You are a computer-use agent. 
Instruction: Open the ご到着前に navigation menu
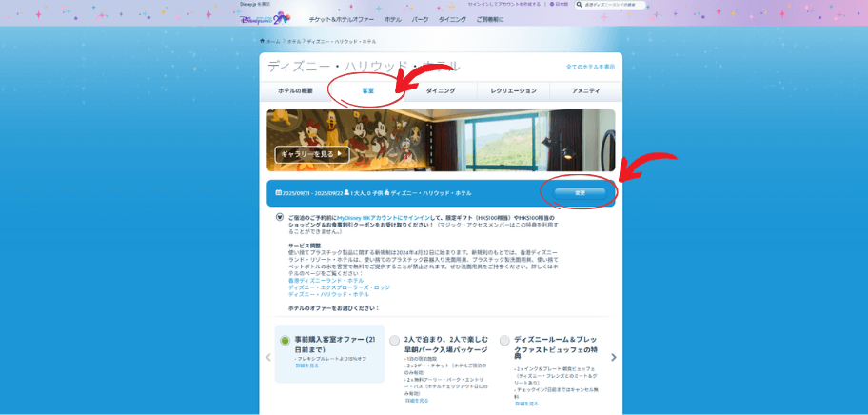[x=490, y=19]
